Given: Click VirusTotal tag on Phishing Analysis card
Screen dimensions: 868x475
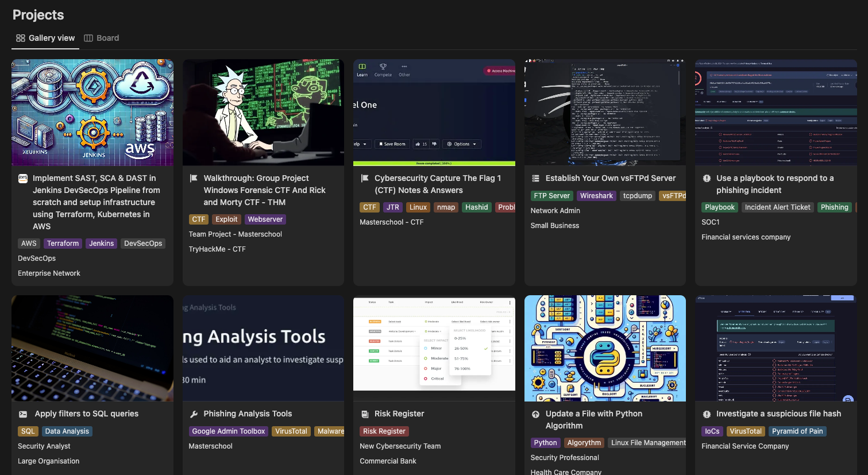Looking at the screenshot, I should click(x=291, y=431).
